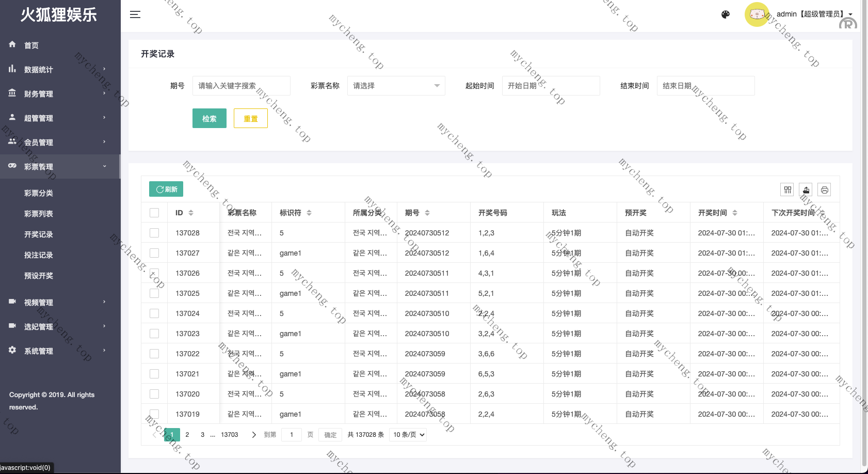Open 投注记录 in the sidebar
868x474 pixels.
(x=39, y=255)
